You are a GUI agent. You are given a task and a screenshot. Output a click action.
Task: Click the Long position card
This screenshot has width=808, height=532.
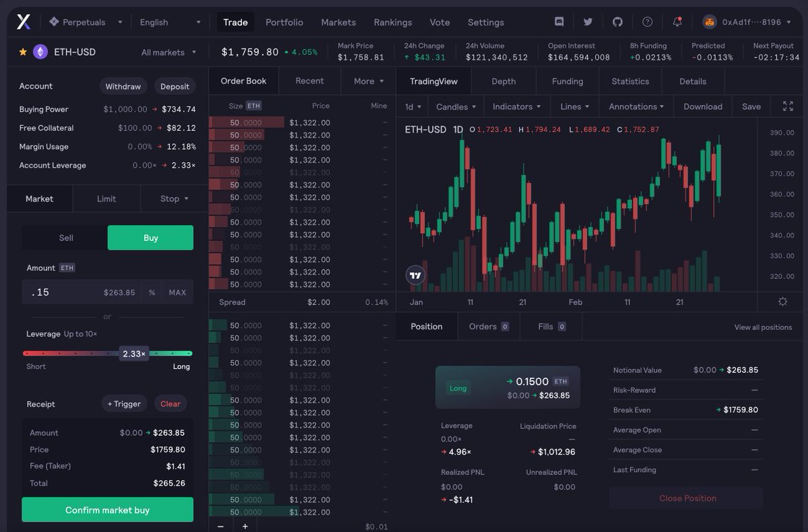508,387
